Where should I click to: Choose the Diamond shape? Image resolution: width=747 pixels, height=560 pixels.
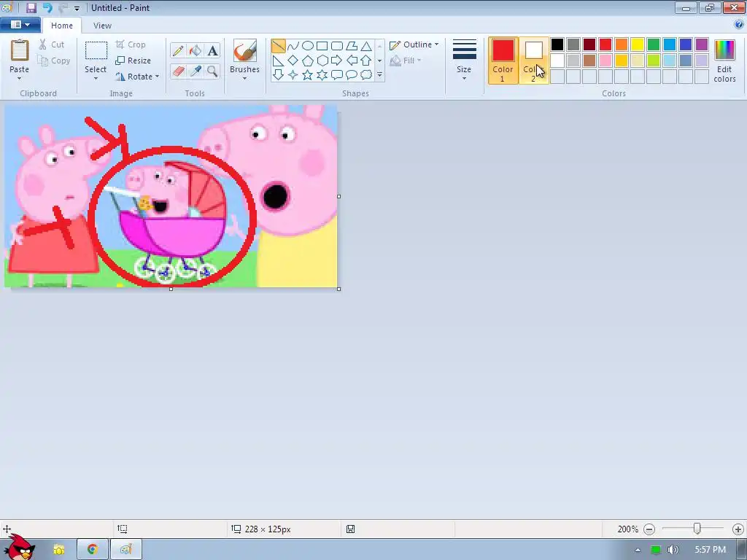pyautogui.click(x=293, y=61)
